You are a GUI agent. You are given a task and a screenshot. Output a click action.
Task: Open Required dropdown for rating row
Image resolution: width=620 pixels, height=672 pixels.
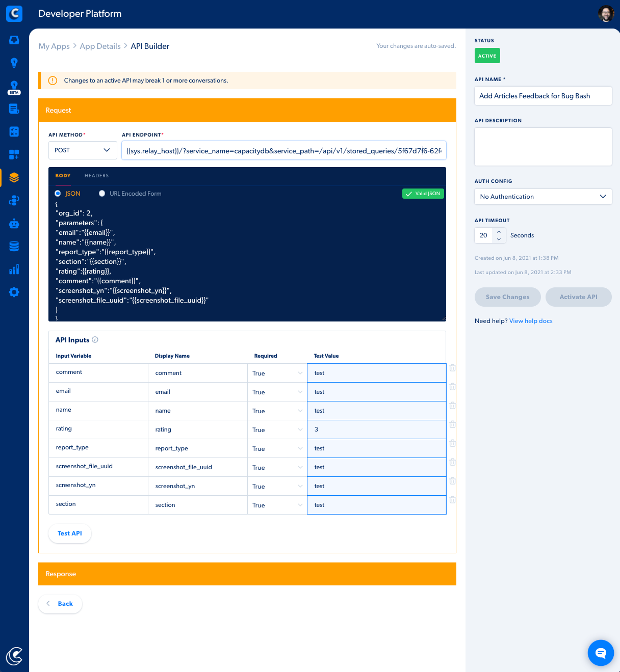point(277,429)
